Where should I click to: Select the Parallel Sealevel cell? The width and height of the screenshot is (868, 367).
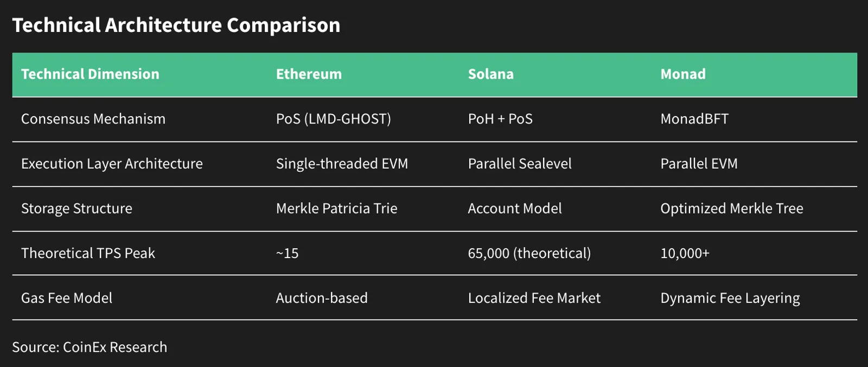pos(520,164)
